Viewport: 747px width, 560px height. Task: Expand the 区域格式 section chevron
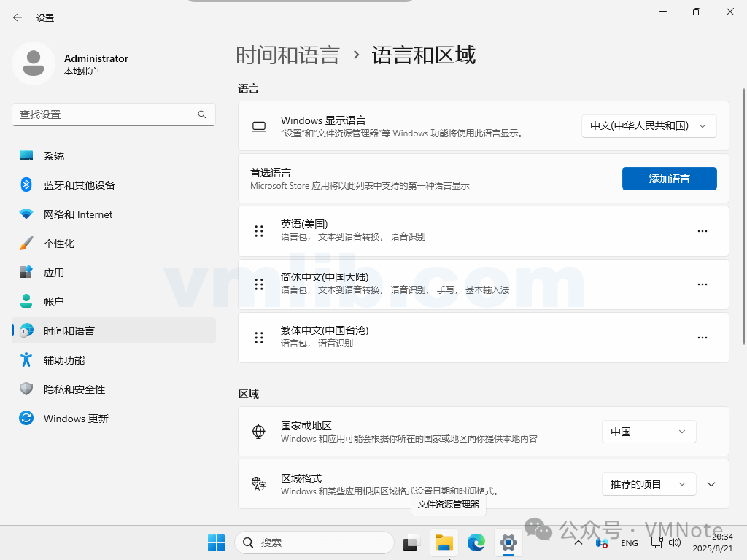(712, 484)
